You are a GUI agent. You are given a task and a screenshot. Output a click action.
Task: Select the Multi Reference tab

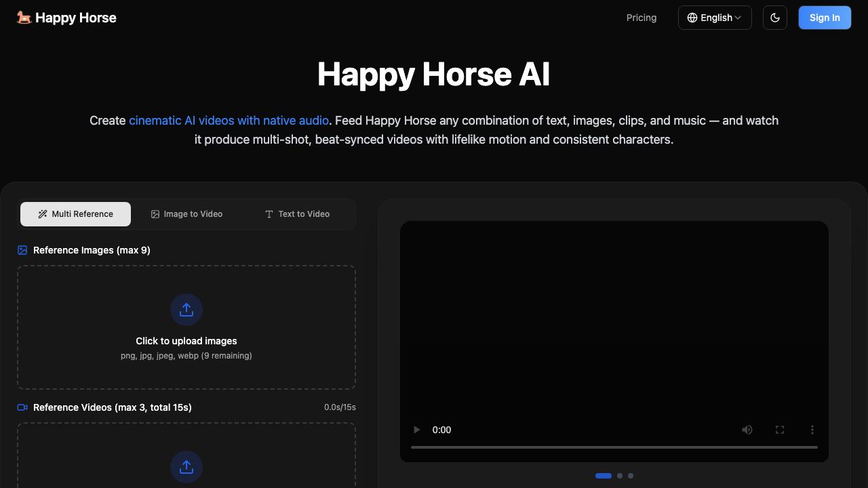(75, 214)
